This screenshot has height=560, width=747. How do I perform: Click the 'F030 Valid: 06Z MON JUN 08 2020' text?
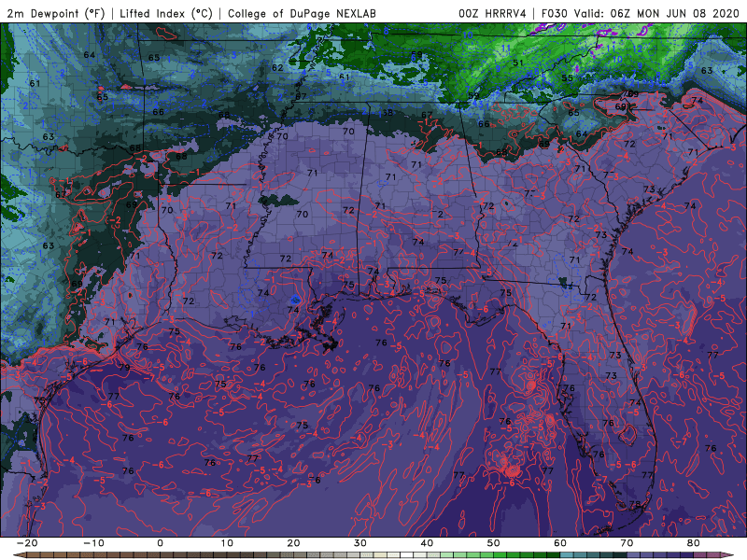click(x=640, y=14)
